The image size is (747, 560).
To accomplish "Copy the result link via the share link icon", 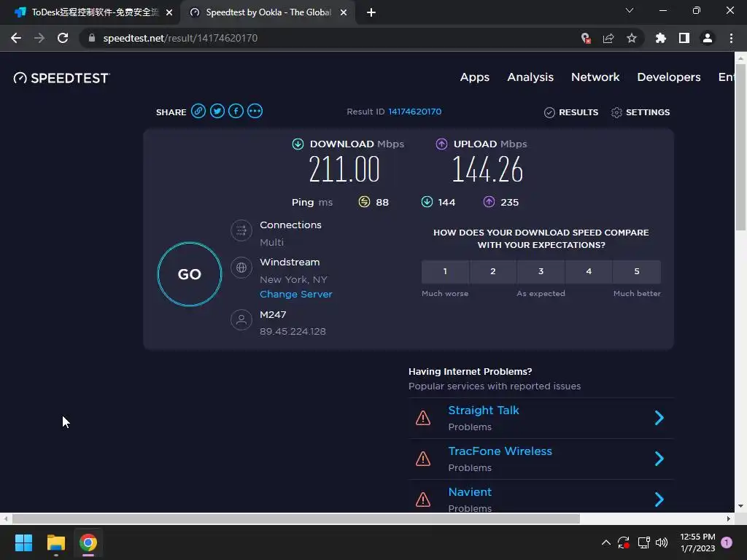I will pos(198,112).
